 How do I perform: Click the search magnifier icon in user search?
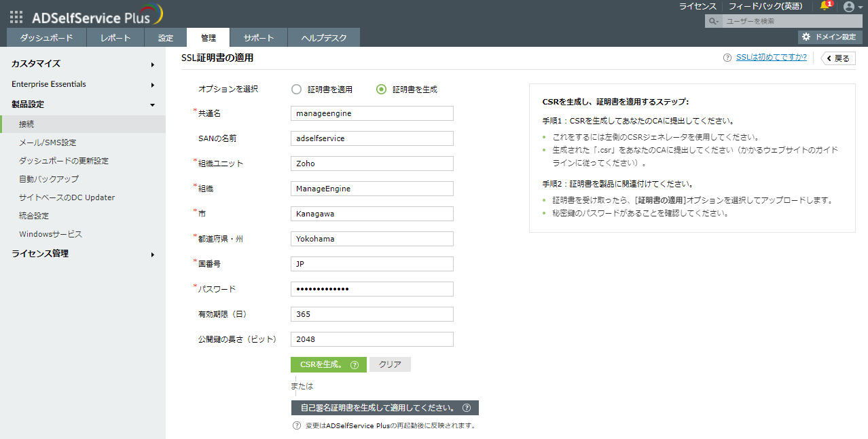[712, 22]
